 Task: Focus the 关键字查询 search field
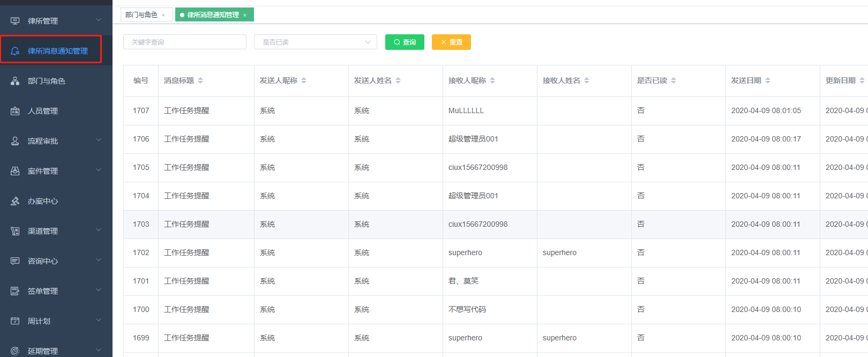tap(185, 42)
